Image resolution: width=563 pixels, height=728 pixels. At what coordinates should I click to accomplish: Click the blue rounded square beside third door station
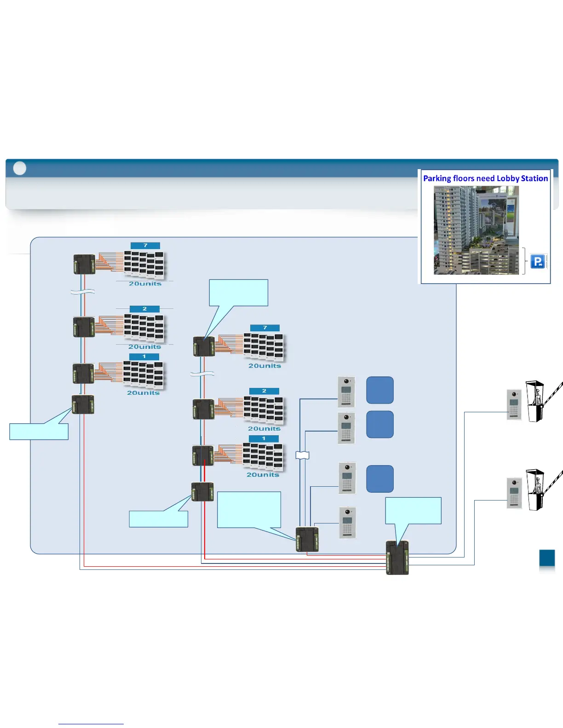click(x=380, y=478)
